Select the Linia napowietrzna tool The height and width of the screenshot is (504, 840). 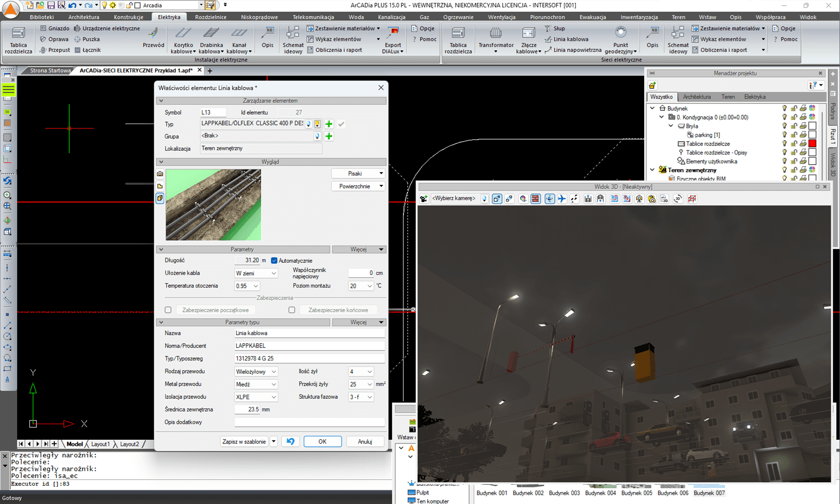pyautogui.click(x=573, y=49)
